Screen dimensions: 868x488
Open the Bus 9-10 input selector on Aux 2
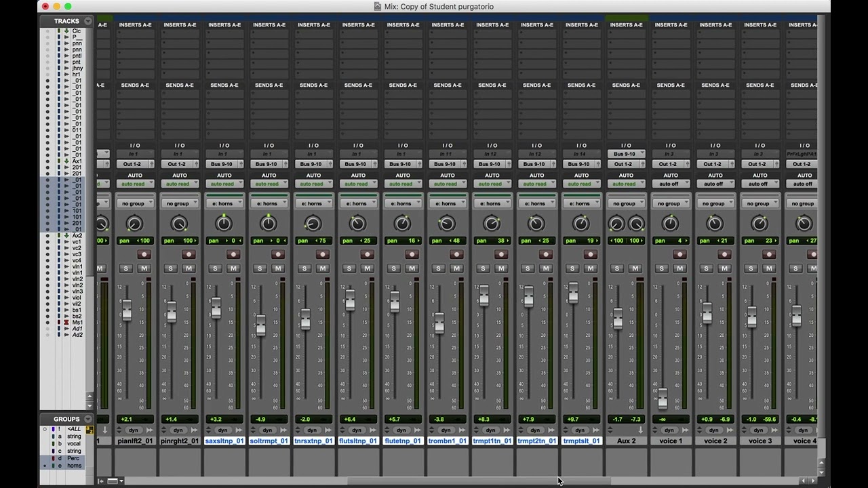click(x=626, y=154)
